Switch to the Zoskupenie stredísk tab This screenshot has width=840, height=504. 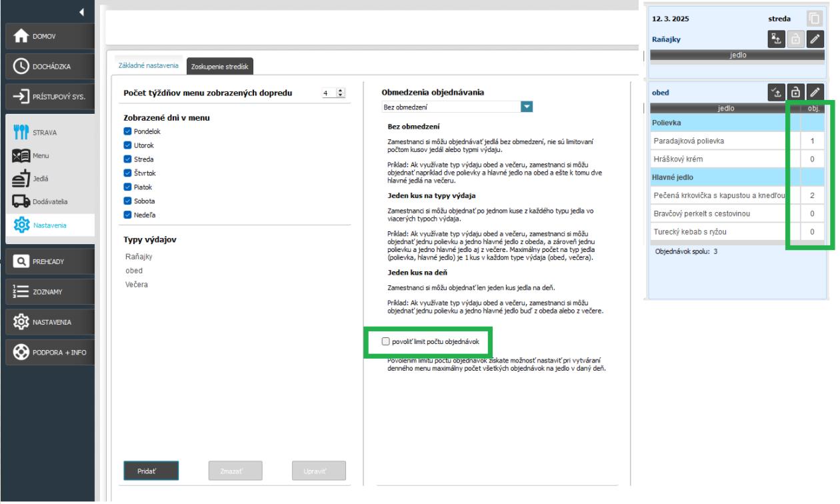[x=218, y=67]
